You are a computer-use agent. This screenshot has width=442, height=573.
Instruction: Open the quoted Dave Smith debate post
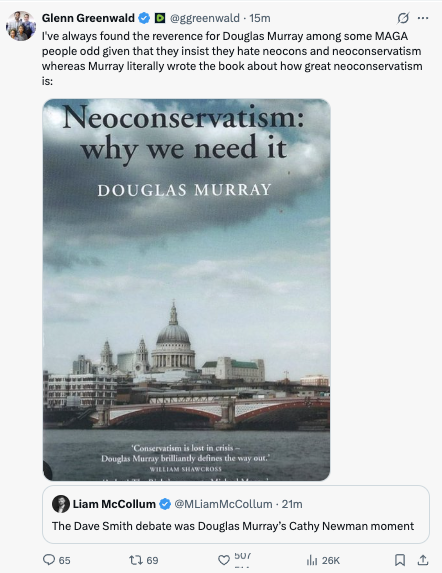[236, 515]
